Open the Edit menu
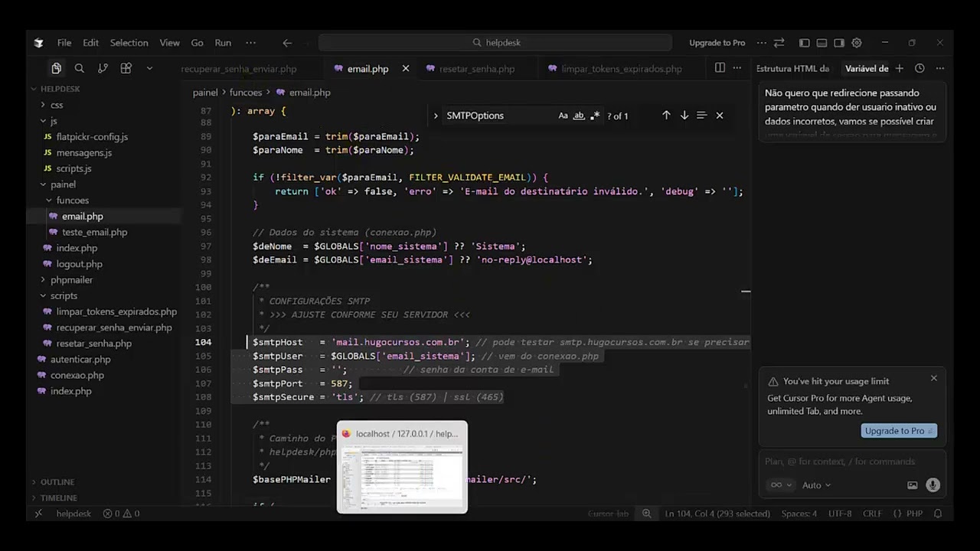Viewport: 980px width, 551px height. pyautogui.click(x=90, y=43)
